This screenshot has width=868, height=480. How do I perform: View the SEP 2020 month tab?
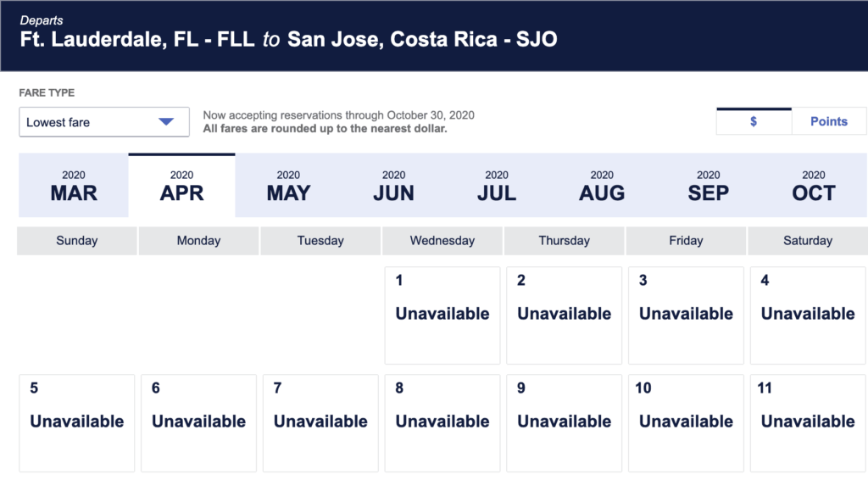pyautogui.click(x=708, y=186)
